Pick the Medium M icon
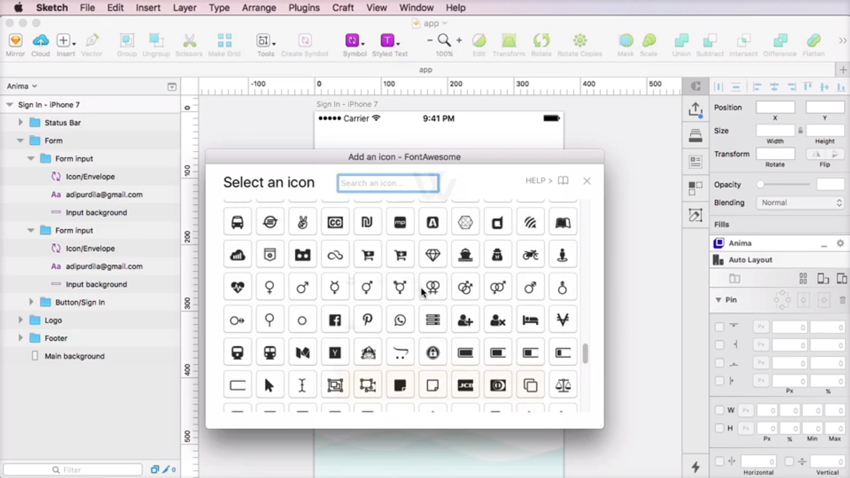850x478 pixels. tap(302, 353)
